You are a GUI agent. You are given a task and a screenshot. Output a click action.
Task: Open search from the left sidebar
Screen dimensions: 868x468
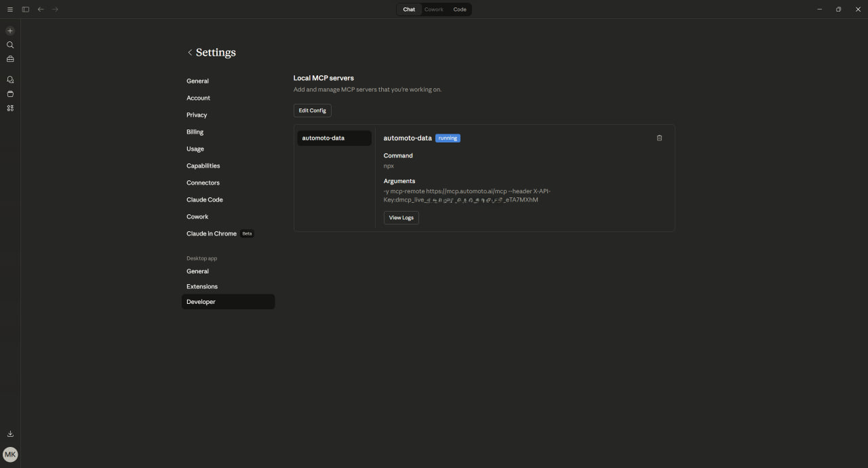pyautogui.click(x=10, y=45)
